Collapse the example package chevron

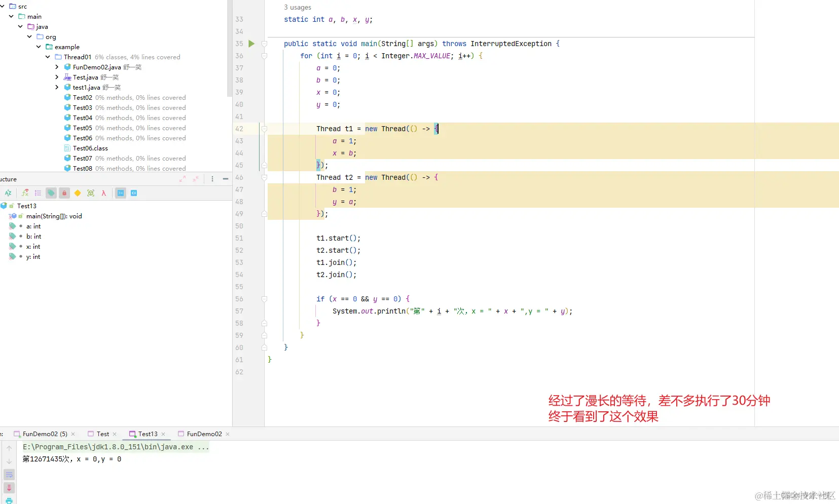click(39, 47)
